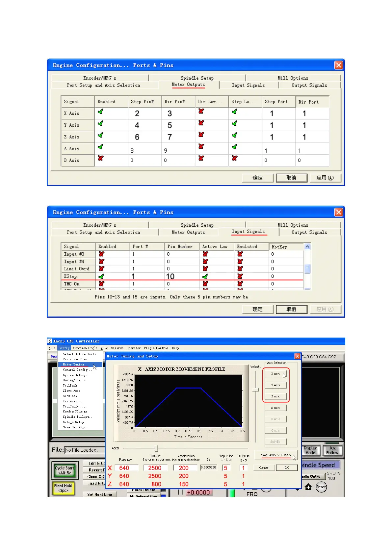Click Cancel in Motor Tuning dialog
The image size is (392, 554).
pos(264,467)
